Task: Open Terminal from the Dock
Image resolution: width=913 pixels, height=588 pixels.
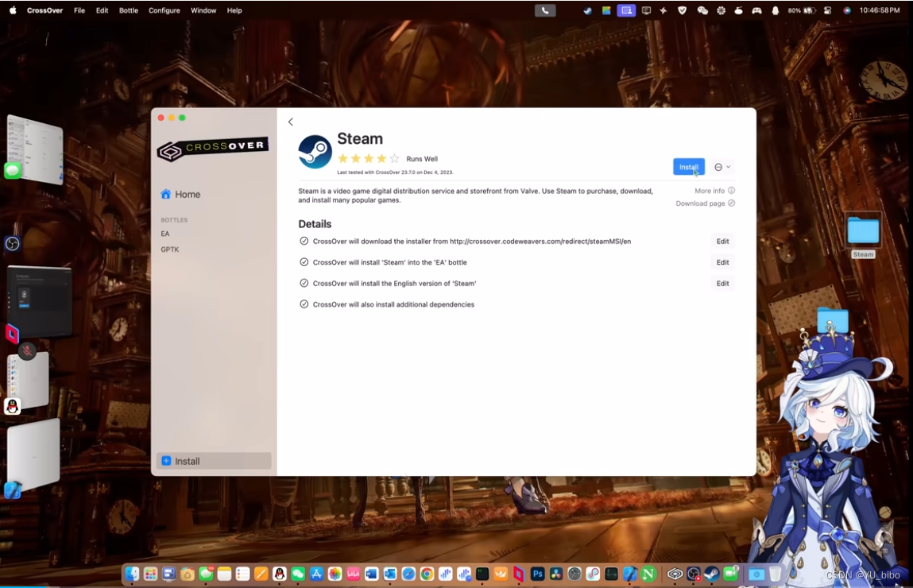Action: point(482,574)
